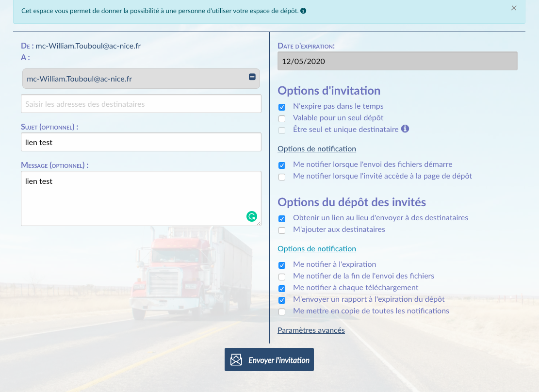The width and height of the screenshot is (539, 392).
Task: Uncheck 'N'expire pas dans le temps'
Action: click(282, 107)
